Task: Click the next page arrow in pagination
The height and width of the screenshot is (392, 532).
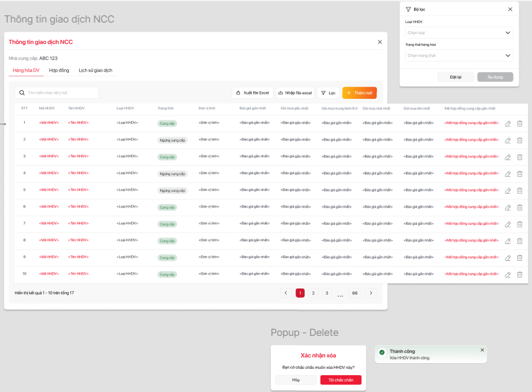Action: [371, 293]
